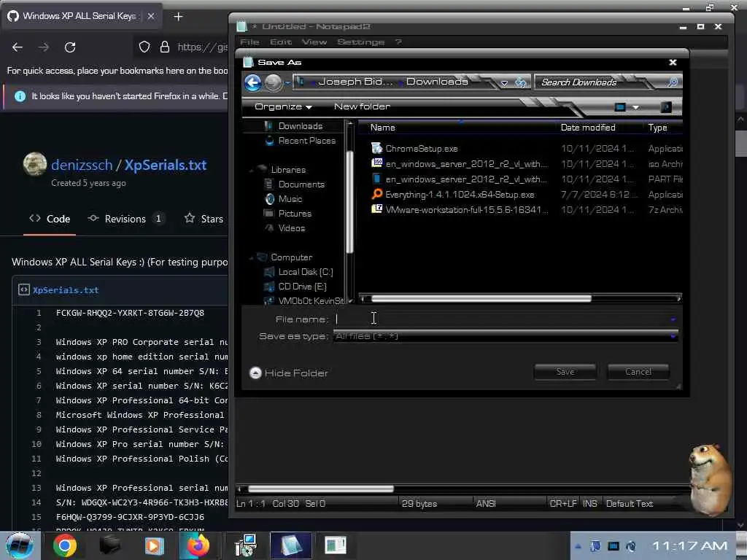Open Notepad2 Edit menu

(281, 42)
